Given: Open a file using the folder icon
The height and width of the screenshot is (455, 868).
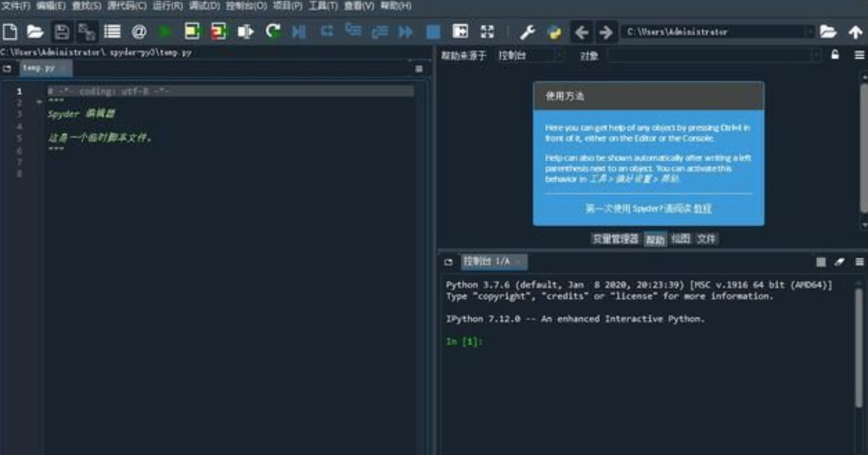Looking at the screenshot, I should pos(35,31).
